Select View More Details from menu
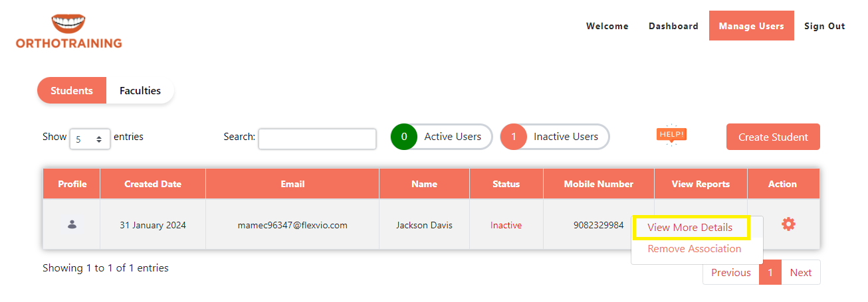Image resolution: width=868 pixels, height=302 pixels. point(690,228)
